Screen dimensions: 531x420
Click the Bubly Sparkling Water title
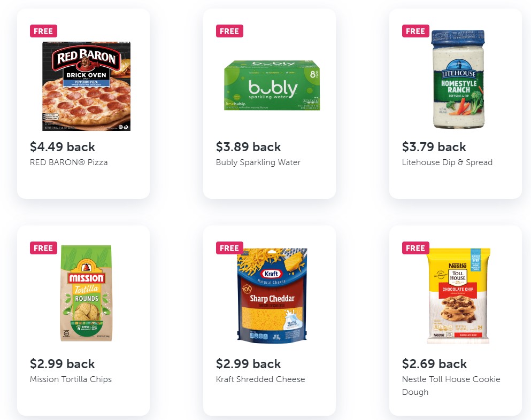[x=258, y=162]
